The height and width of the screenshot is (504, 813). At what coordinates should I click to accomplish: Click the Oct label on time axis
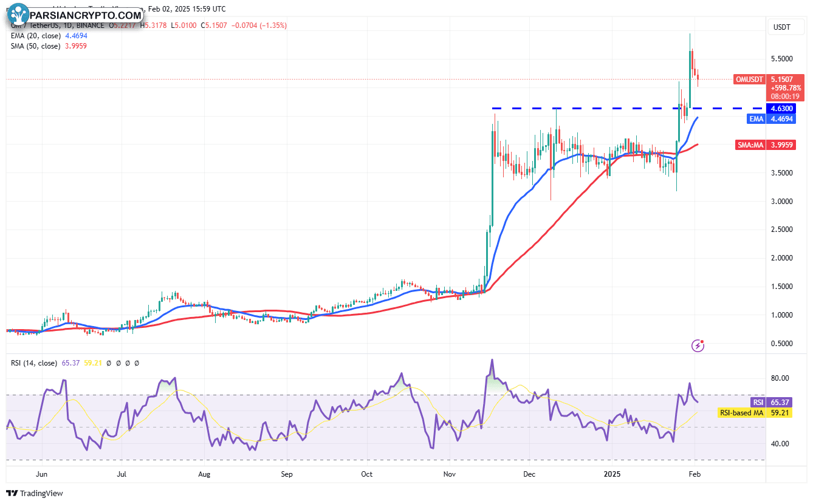pyautogui.click(x=366, y=473)
